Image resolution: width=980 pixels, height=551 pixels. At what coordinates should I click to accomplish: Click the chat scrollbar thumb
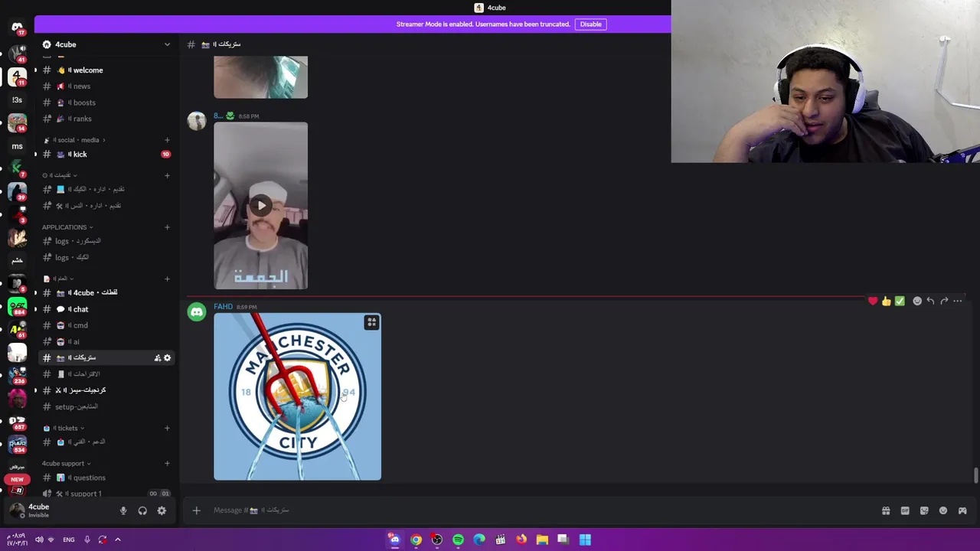click(975, 475)
